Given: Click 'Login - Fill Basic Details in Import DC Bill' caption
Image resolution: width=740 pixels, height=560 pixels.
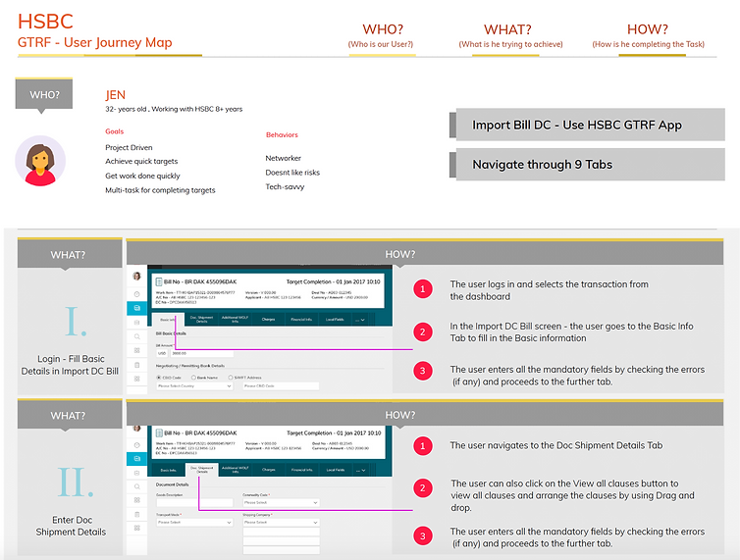Looking at the screenshot, I should [70, 365].
